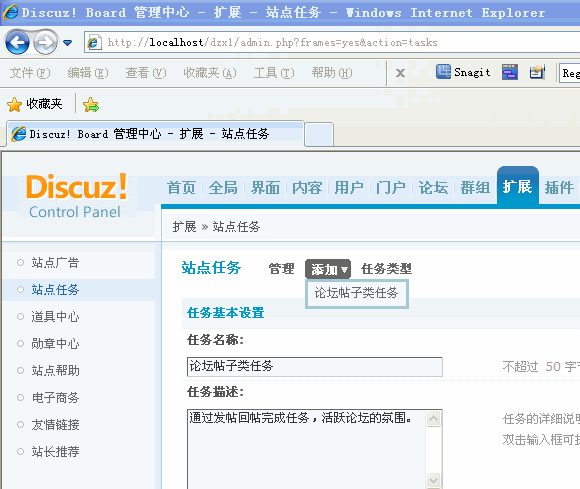The image size is (580, 489).
Task: Open the 收藏夹 favorites star button
Action: coord(34,104)
